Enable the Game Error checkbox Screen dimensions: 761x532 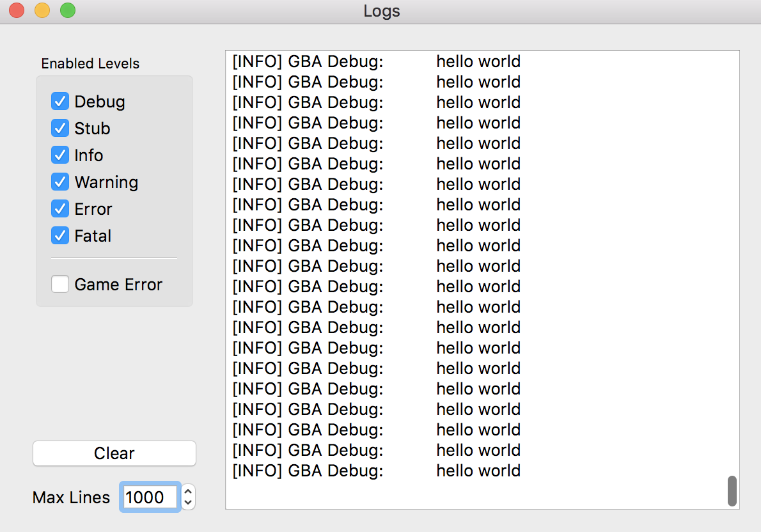pos(60,285)
